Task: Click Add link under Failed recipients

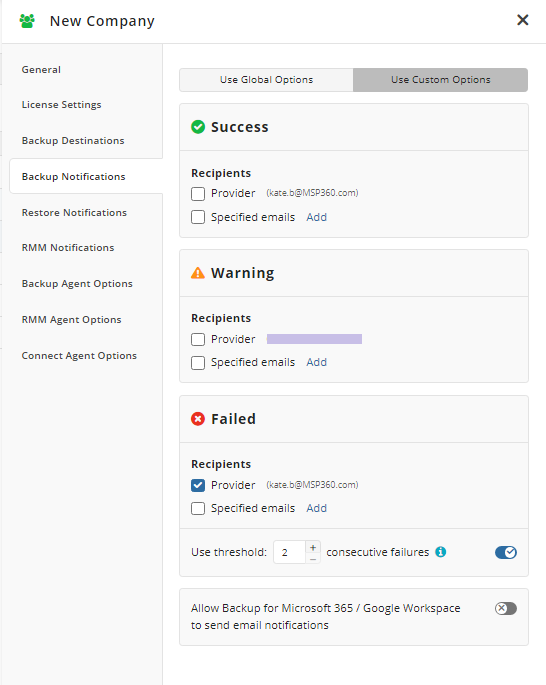Action: (316, 509)
